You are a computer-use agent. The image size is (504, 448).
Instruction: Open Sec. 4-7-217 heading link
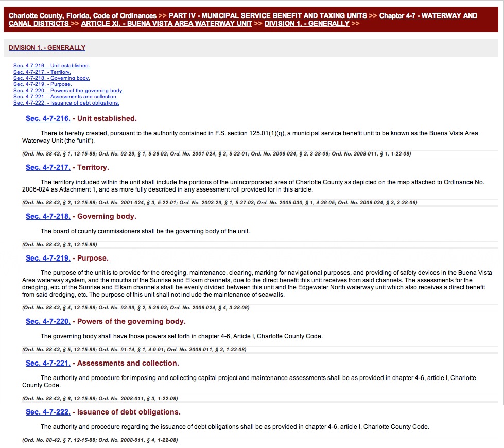(x=48, y=168)
